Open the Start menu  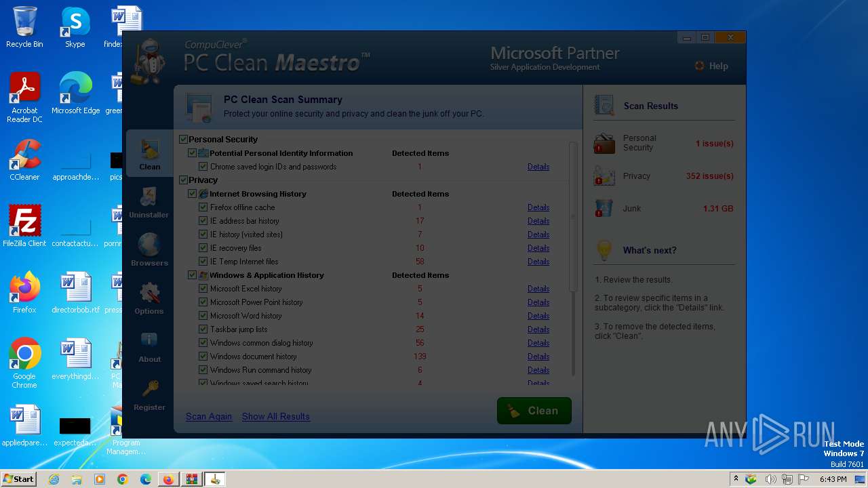[x=18, y=479]
